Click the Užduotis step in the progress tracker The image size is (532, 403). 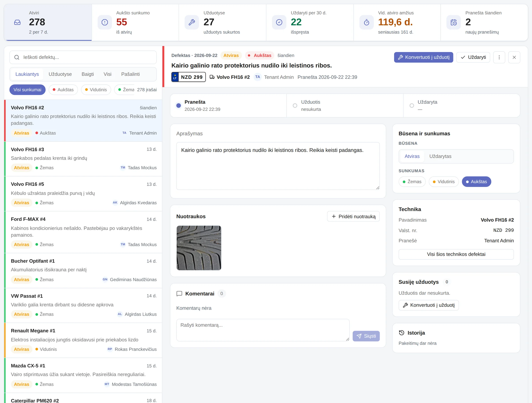[x=345, y=105]
